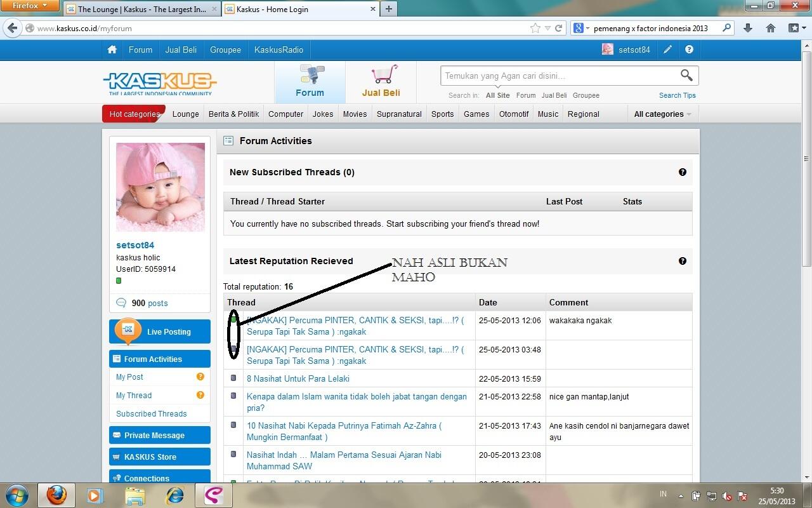Expand the All categories dropdown
The width and height of the screenshot is (812, 508).
coord(662,114)
